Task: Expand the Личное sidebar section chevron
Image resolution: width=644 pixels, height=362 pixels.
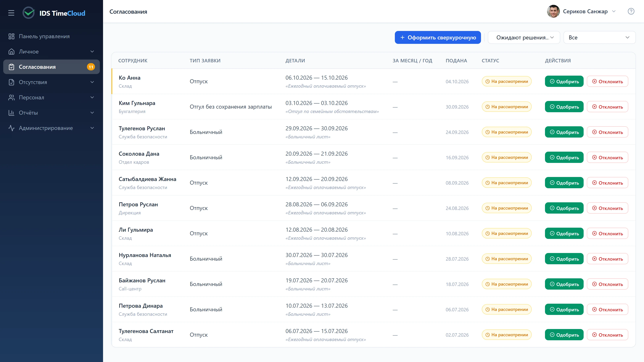Action: [x=92, y=52]
